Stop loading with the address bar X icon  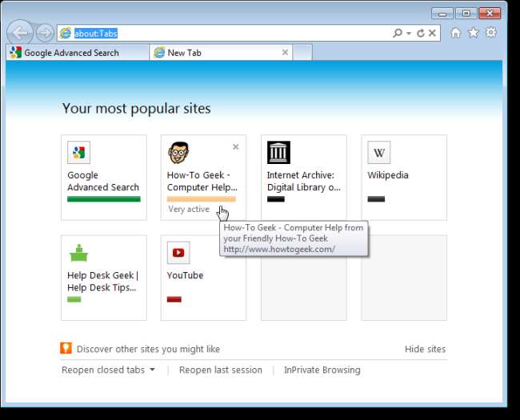(432, 33)
